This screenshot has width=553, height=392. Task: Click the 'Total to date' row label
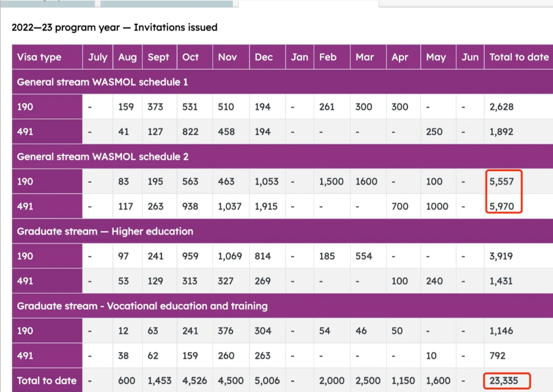click(x=47, y=381)
